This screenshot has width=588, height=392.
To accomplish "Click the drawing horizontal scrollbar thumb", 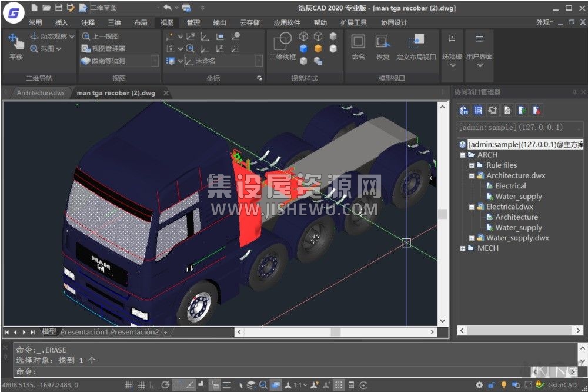I will tap(336, 332).
